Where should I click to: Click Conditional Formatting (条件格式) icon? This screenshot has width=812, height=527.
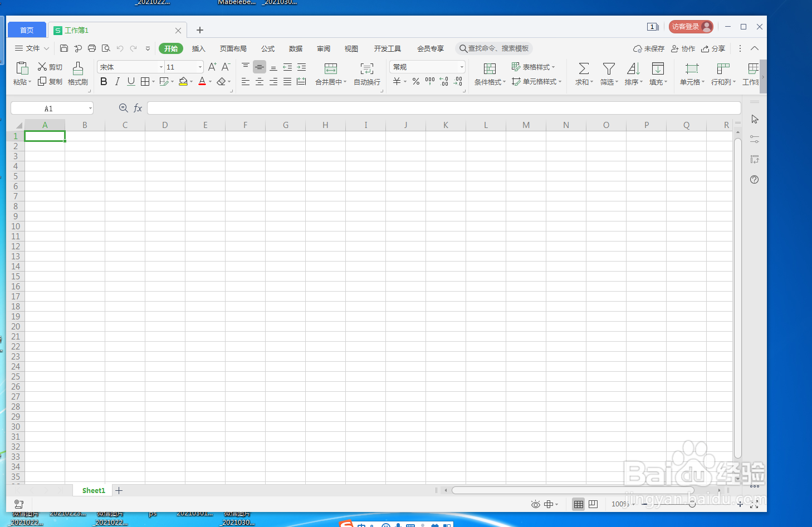(490, 68)
